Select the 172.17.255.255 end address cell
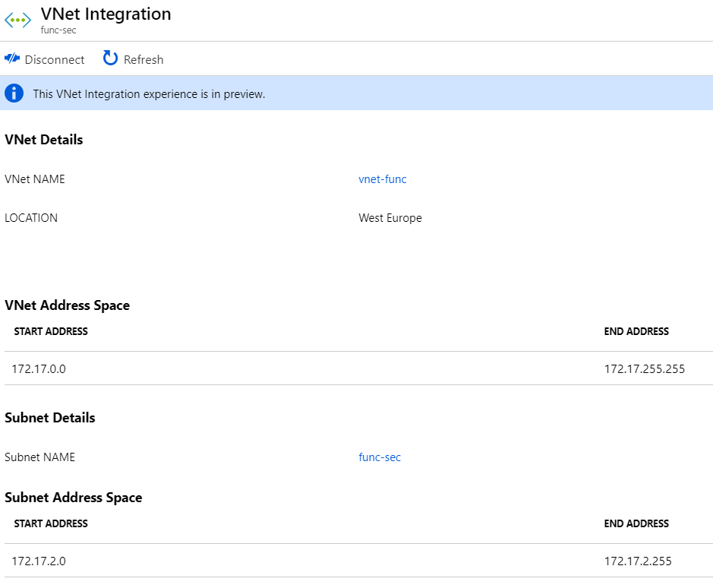 [x=644, y=369]
